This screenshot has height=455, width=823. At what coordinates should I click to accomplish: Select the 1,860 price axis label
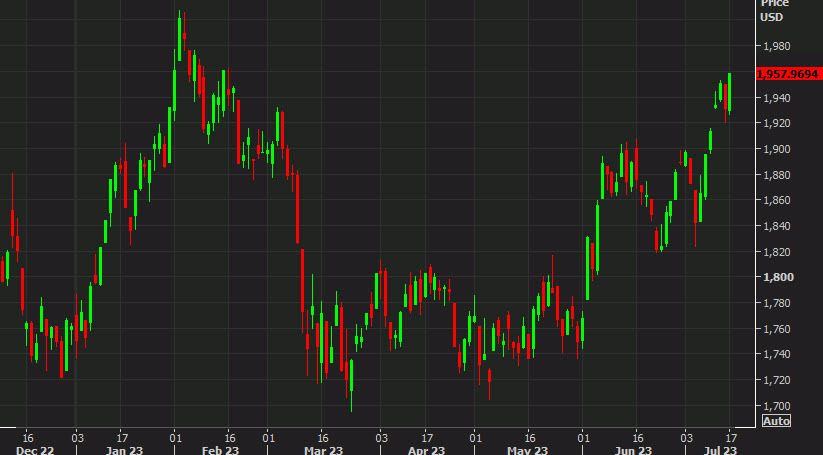tap(776, 200)
